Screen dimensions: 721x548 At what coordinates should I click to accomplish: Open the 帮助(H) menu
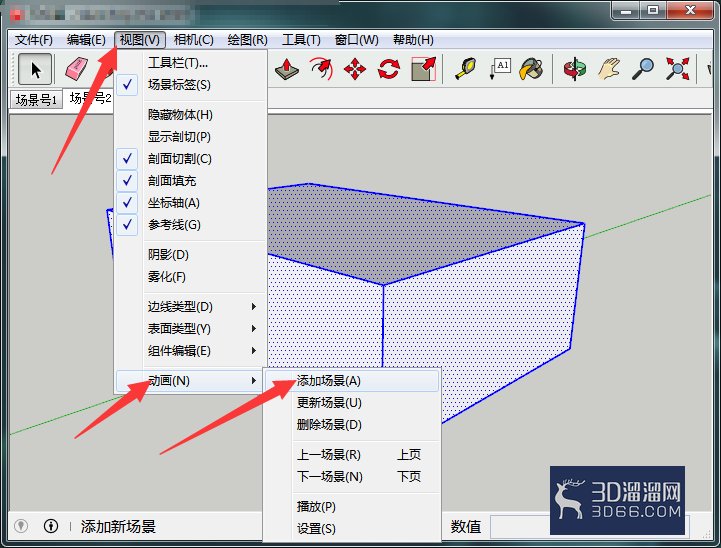coord(413,40)
